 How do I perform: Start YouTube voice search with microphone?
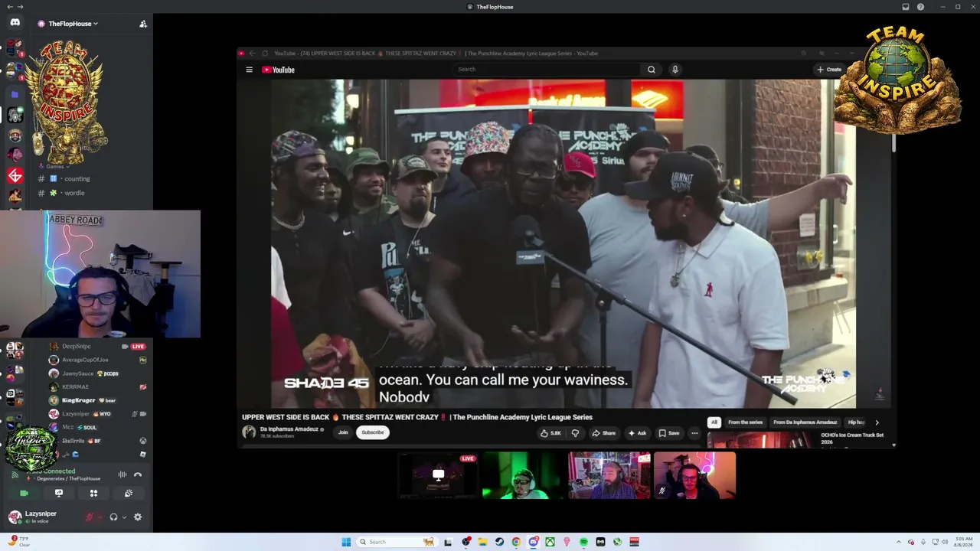[x=675, y=70]
